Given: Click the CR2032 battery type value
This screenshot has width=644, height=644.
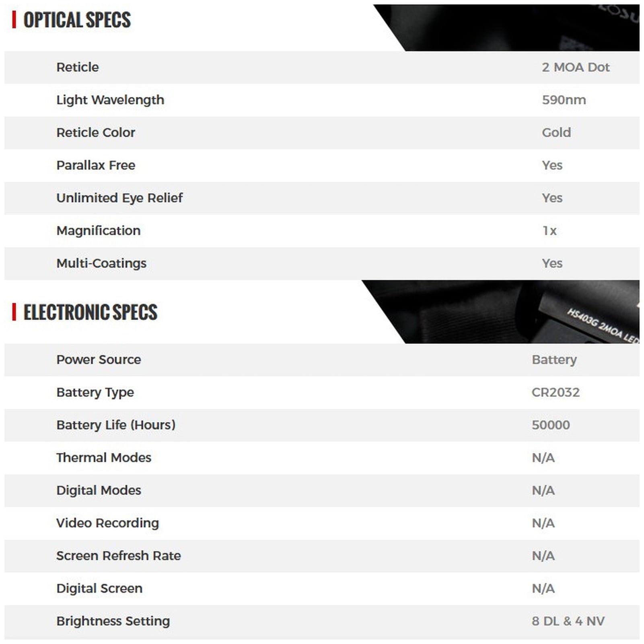Looking at the screenshot, I should (556, 392).
